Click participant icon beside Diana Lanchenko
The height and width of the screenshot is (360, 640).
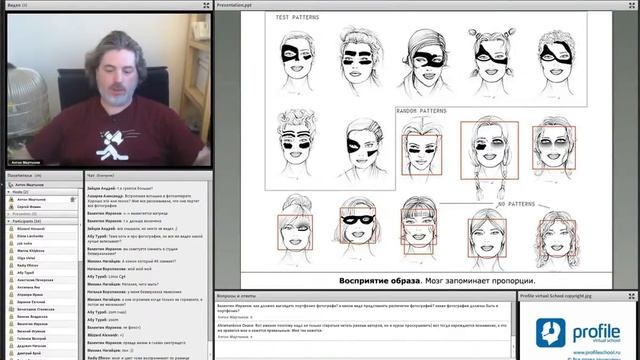[11, 236]
